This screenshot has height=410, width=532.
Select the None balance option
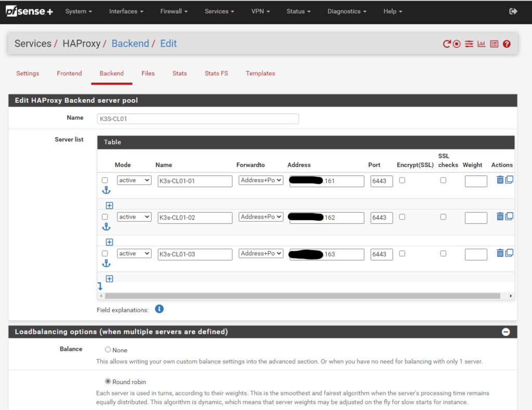point(108,349)
